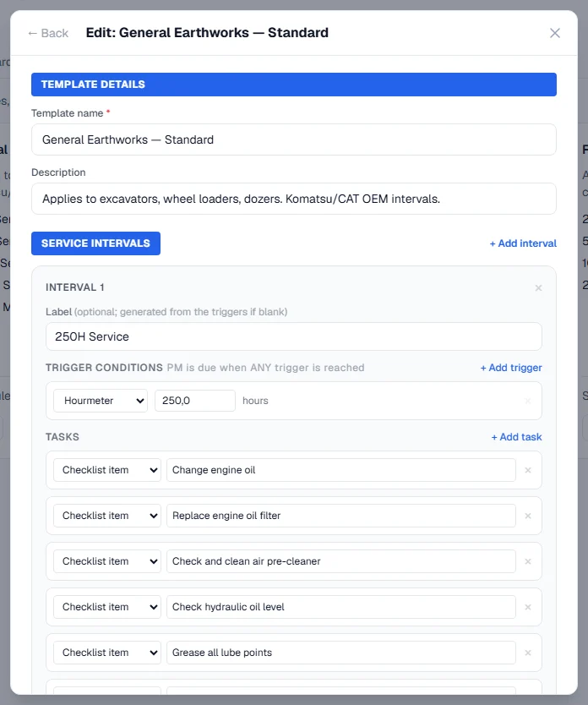Click the 250,0 hours value field
This screenshot has width=588, height=705.
pos(195,401)
